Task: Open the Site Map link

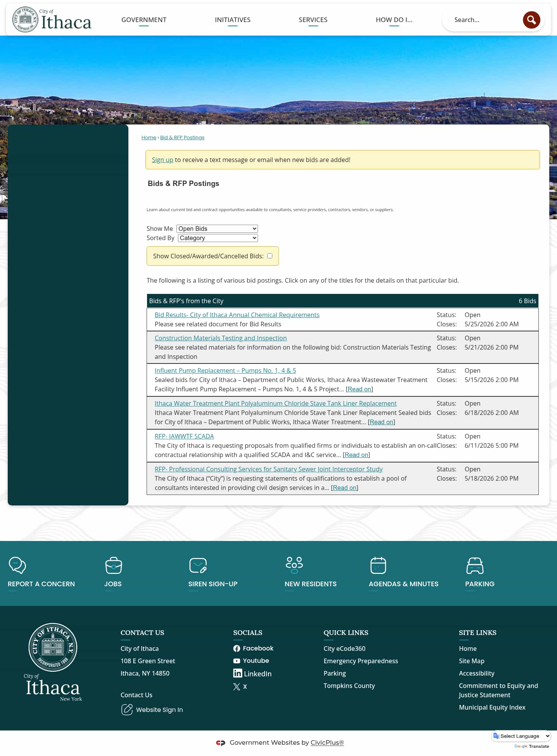Action: pos(472,661)
